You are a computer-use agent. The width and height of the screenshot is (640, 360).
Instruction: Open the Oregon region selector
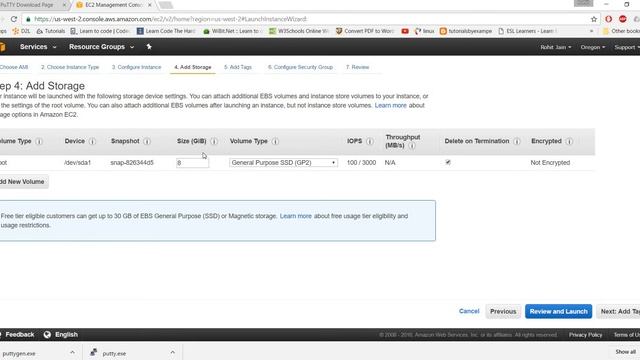(593, 47)
